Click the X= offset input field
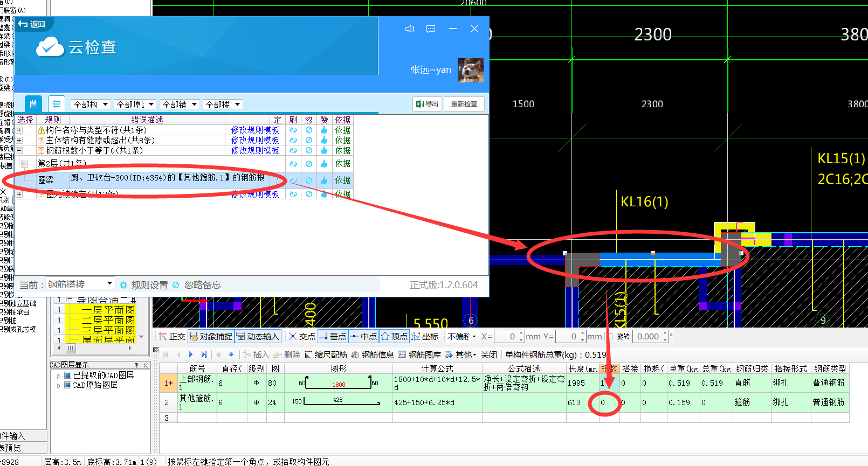The height and width of the screenshot is (466, 868). coord(509,336)
